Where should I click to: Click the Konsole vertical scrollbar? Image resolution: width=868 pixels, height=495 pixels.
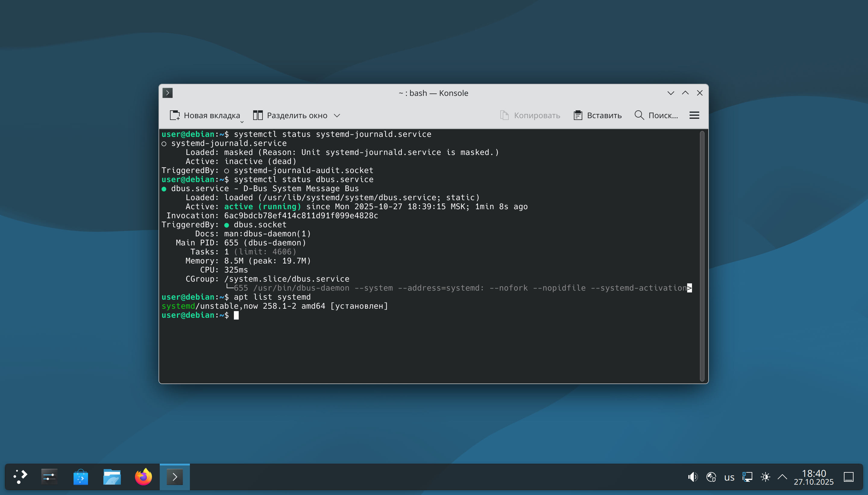click(x=702, y=256)
